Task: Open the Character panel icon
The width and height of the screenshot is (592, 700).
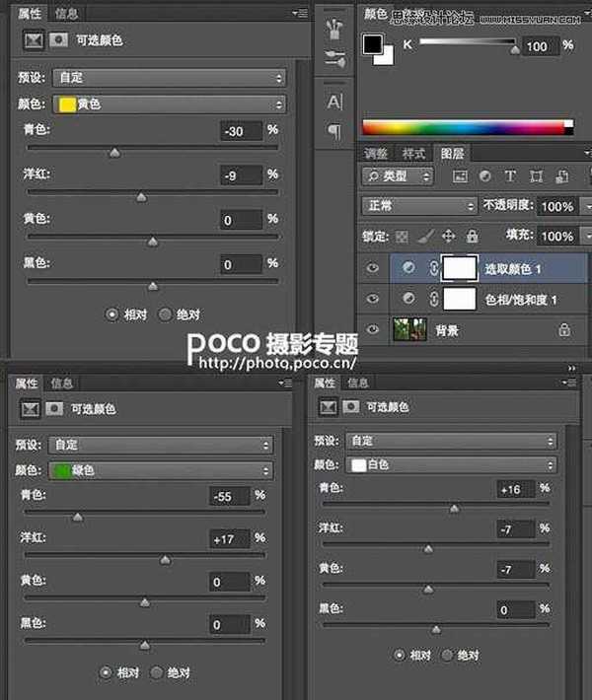Action: tap(334, 102)
